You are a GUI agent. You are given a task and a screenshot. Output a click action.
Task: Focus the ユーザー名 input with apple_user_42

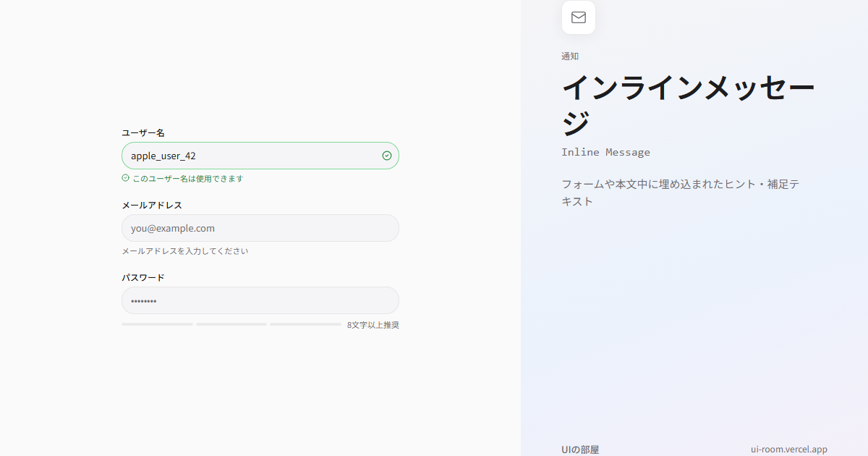pyautogui.click(x=260, y=156)
